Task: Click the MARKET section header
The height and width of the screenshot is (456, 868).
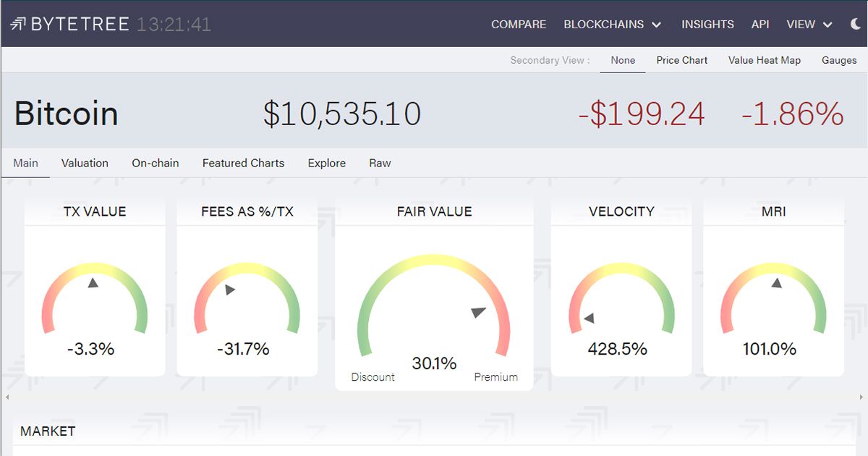Action: (48, 431)
